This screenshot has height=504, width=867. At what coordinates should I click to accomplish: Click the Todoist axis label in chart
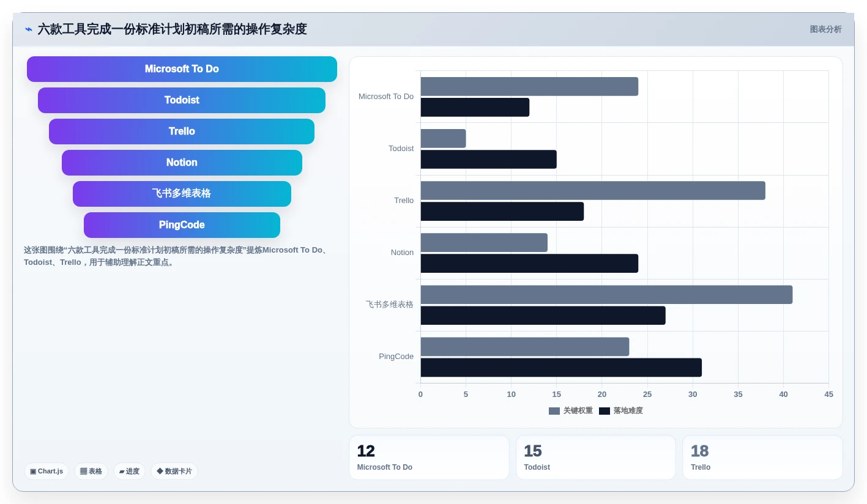point(401,149)
